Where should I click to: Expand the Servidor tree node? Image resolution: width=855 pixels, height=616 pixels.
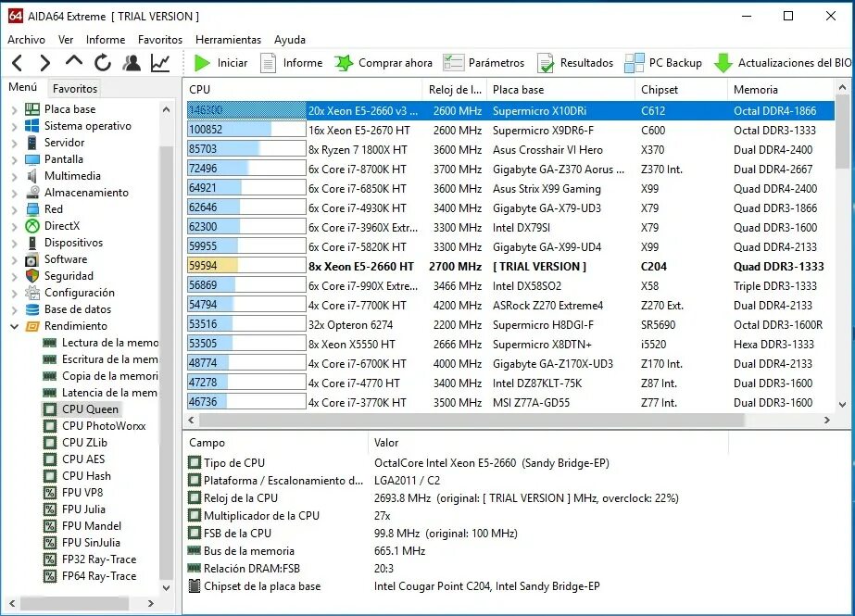pos(14,143)
